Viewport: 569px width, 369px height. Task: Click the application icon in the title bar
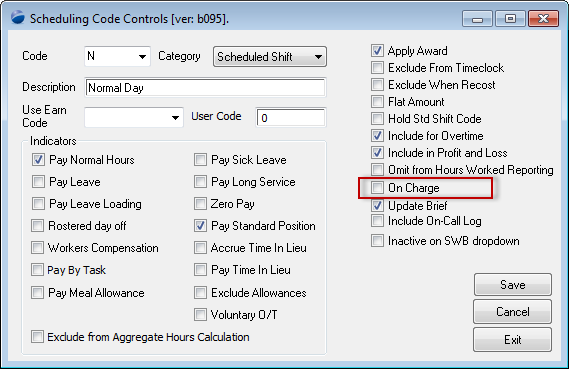18,17
